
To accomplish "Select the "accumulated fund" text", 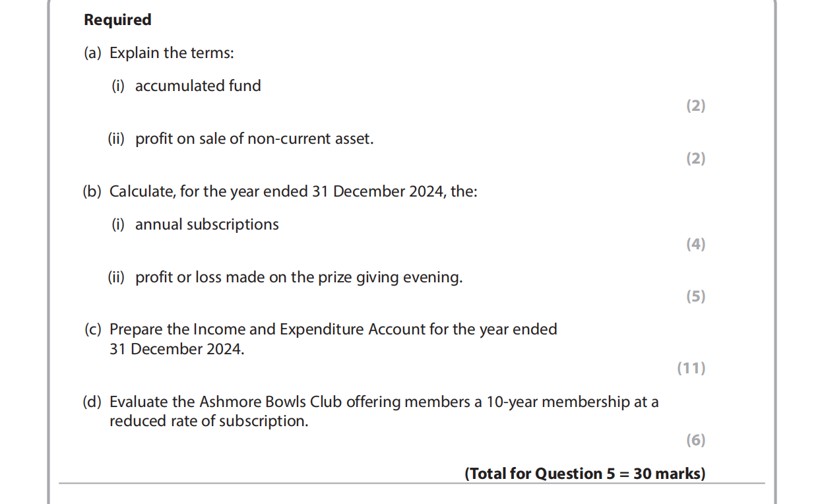I will (x=198, y=86).
